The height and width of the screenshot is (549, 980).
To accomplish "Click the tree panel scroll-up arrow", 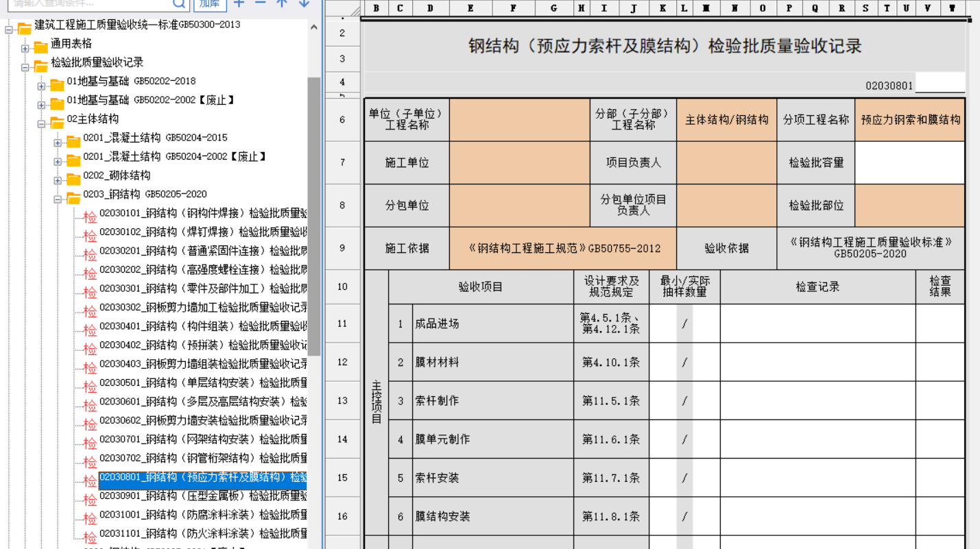I will point(314,28).
